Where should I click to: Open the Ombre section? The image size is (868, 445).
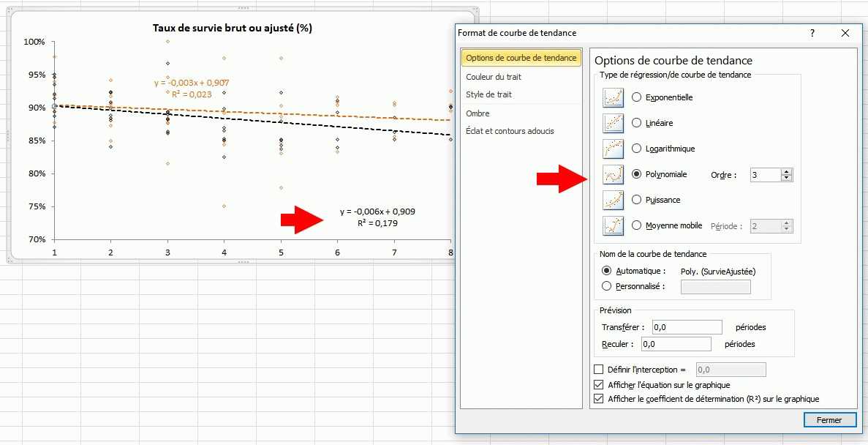click(x=478, y=113)
